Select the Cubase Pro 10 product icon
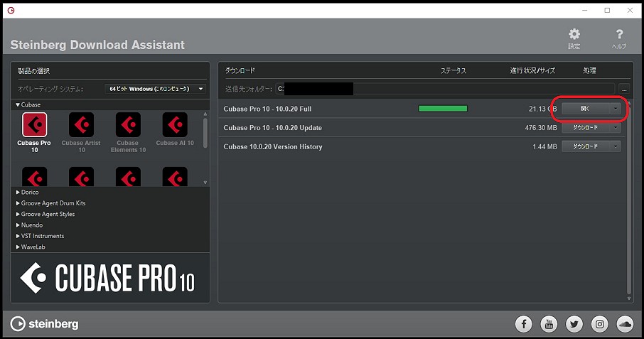644x339 pixels. point(34,124)
